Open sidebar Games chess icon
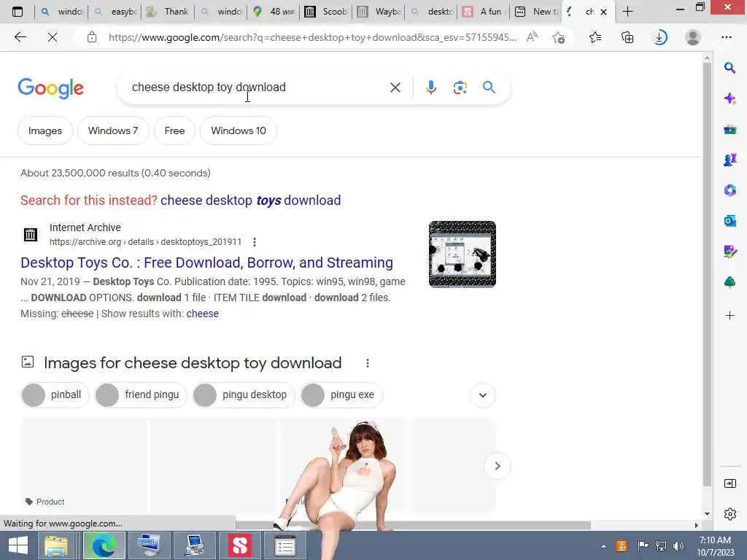Viewport: 747px width, 560px height. [x=729, y=160]
